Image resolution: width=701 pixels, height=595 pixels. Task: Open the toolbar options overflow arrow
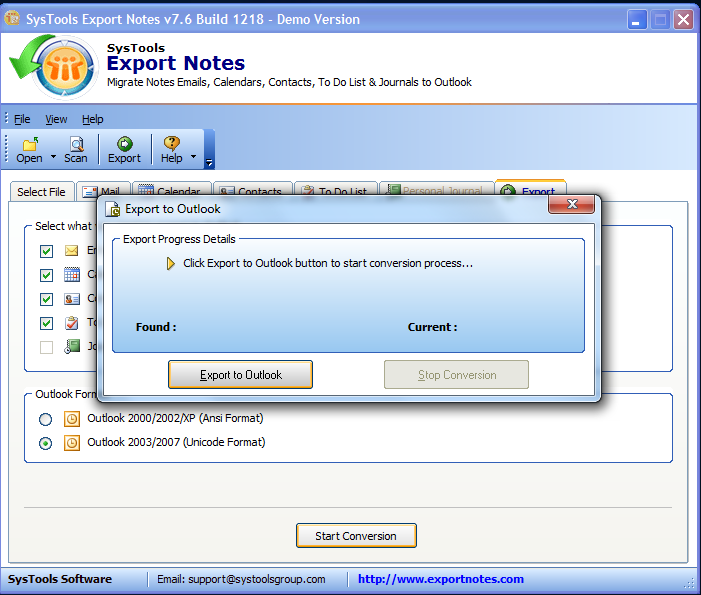[x=209, y=162]
